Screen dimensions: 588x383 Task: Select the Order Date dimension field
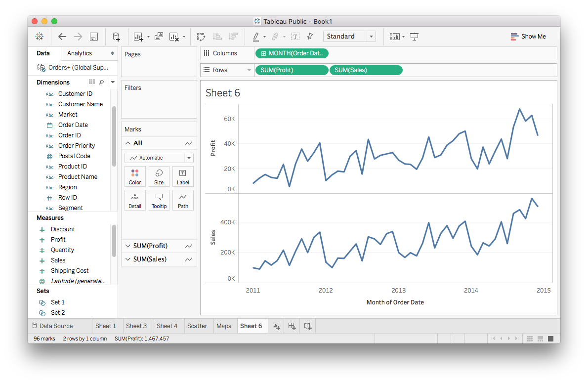pos(73,125)
